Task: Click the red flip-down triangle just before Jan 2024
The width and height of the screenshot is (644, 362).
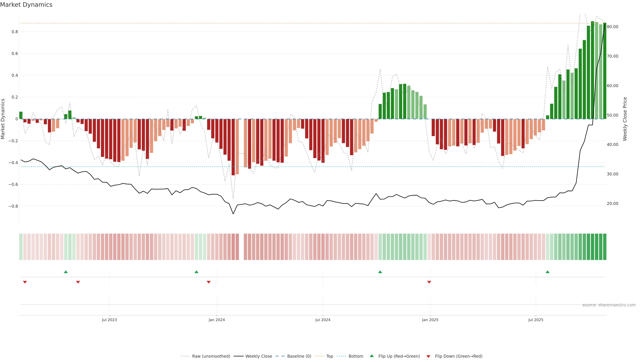Action: (x=208, y=282)
